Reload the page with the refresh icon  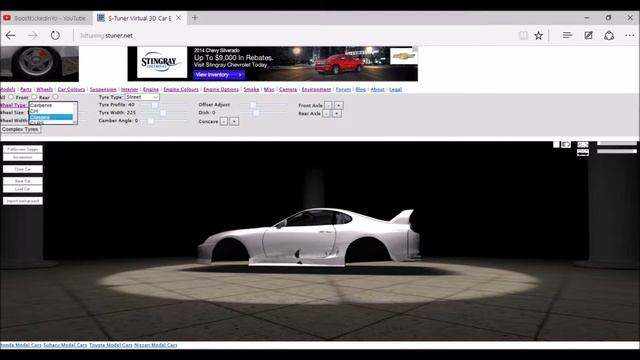click(x=55, y=36)
